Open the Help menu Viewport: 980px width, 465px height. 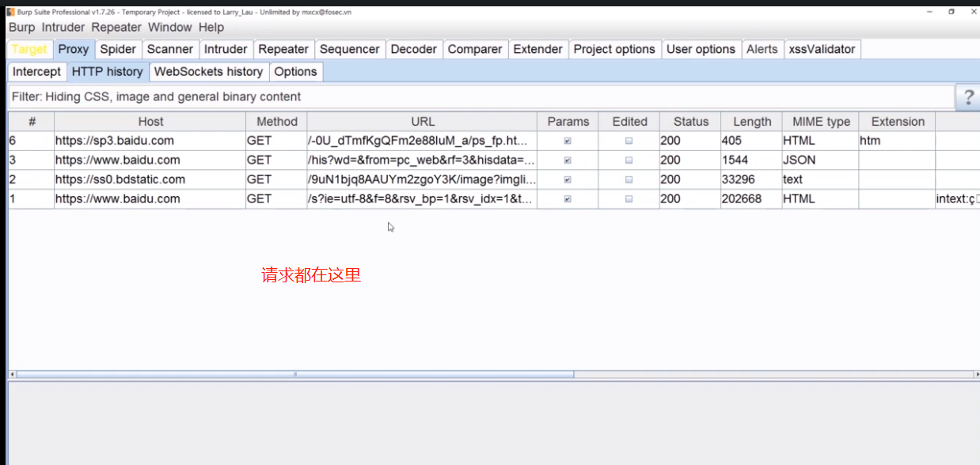pyautogui.click(x=211, y=28)
